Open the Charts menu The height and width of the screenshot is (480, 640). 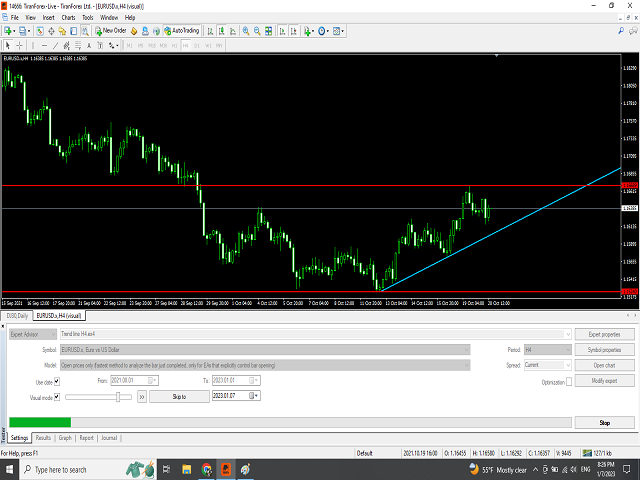pyautogui.click(x=68, y=17)
